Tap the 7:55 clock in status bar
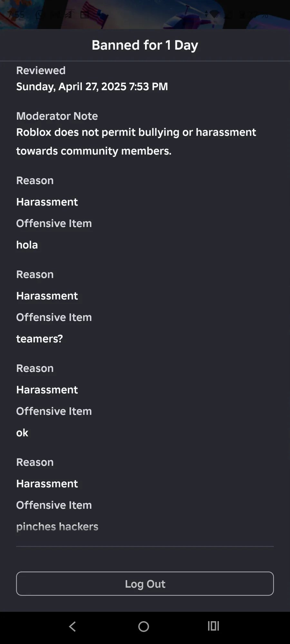The width and height of the screenshot is (290, 644). click(x=16, y=15)
